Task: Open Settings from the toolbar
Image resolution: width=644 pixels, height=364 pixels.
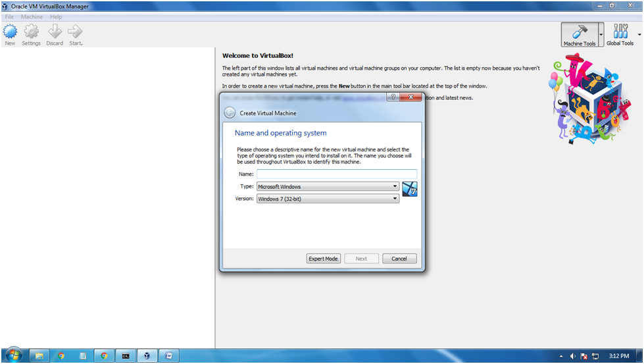Action: (31, 35)
